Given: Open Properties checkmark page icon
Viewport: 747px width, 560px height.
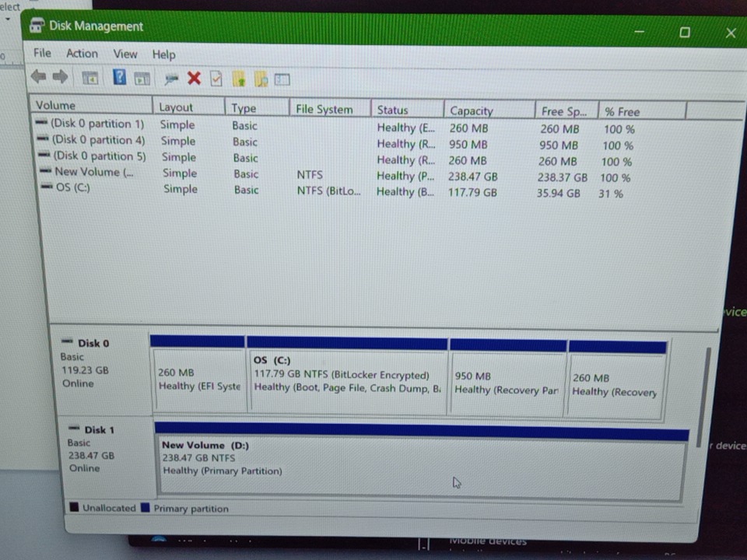Looking at the screenshot, I should (x=216, y=79).
